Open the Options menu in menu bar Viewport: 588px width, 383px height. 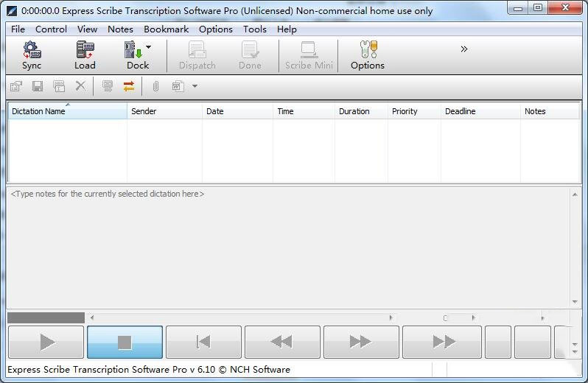[216, 29]
